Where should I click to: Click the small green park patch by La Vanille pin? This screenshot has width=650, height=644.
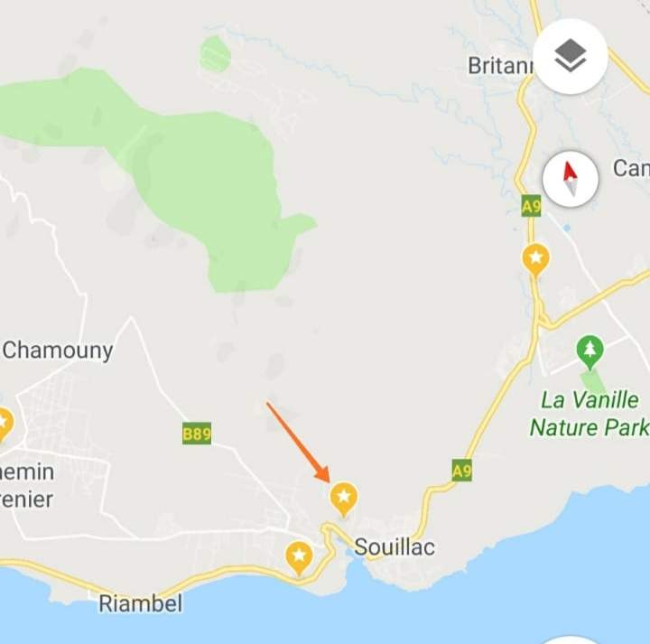pos(593,382)
